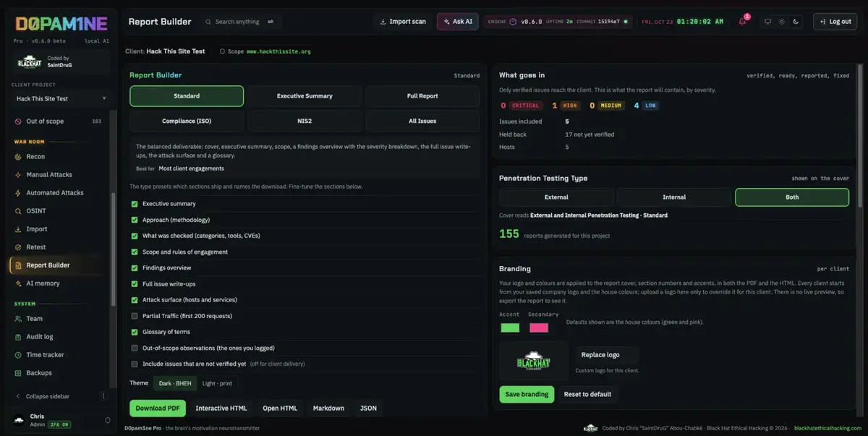This screenshot has width=868, height=436.
Task: Click Log out button
Action: tap(835, 22)
